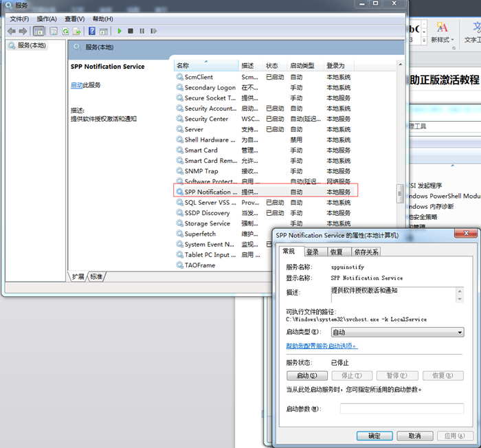Click the 启动(S) button in properties dialog

306,376
